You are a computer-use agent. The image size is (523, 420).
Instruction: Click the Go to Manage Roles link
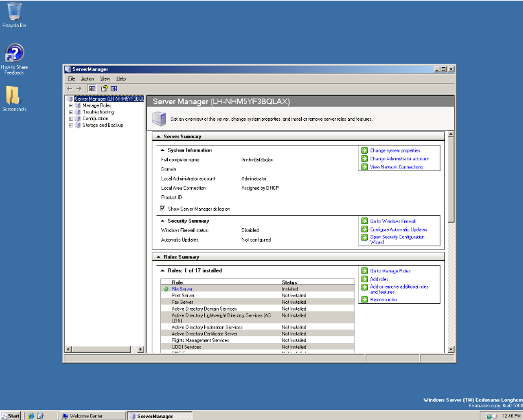tap(390, 271)
